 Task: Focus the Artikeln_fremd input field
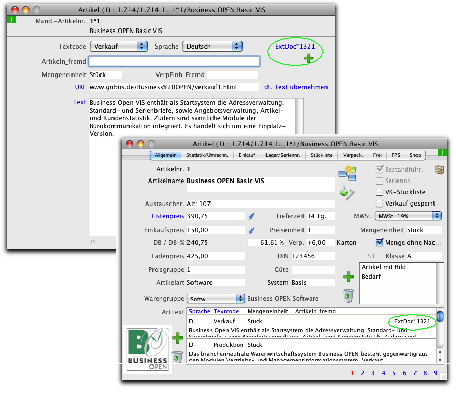click(x=174, y=61)
